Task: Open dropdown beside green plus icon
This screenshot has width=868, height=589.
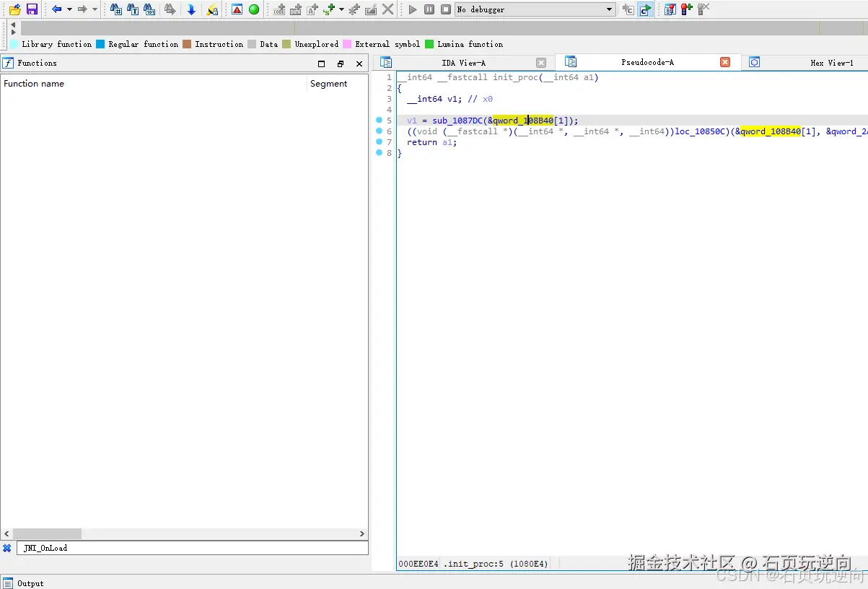Action: (x=341, y=9)
